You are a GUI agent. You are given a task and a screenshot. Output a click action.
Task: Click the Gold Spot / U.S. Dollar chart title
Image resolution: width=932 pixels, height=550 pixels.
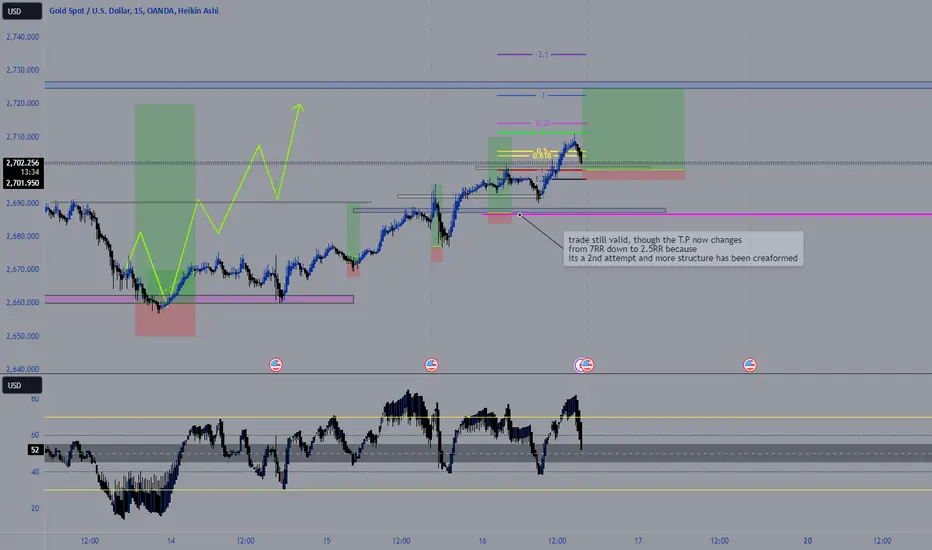coord(134,11)
